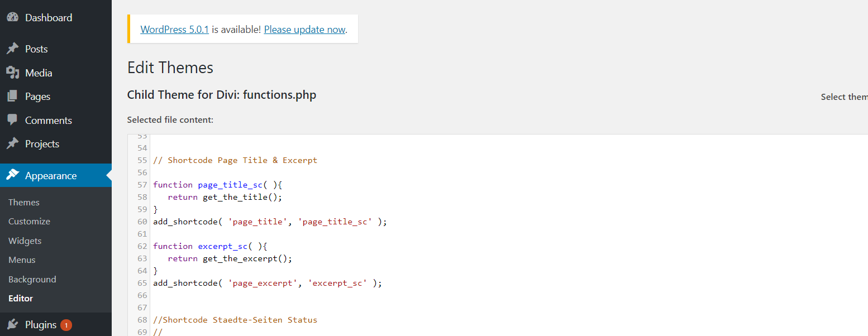Click line number 60 in gutter
Screen dimensions: 868x336
142,222
